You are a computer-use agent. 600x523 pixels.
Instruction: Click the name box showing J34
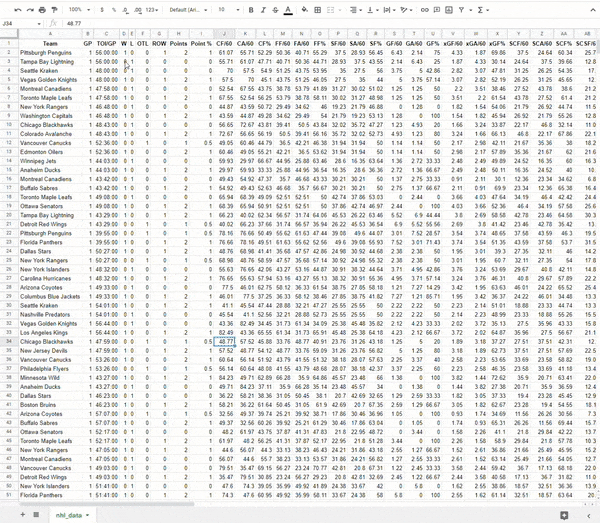click(x=21, y=24)
